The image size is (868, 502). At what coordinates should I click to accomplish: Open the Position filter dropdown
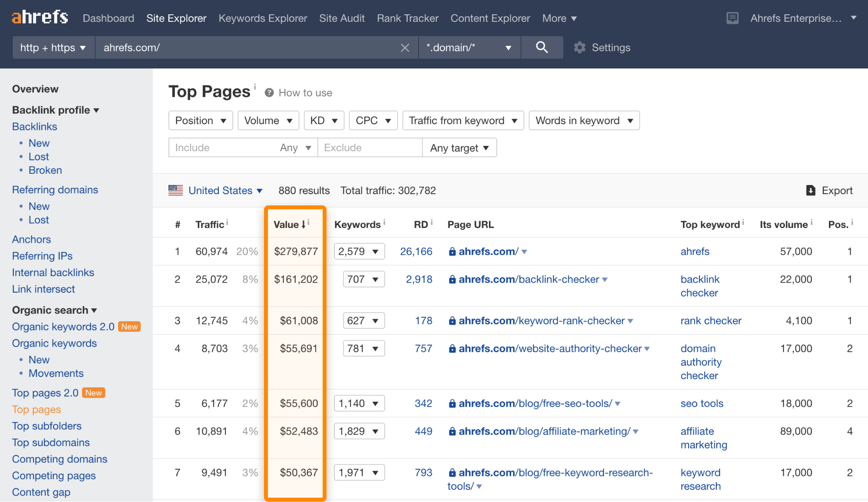click(x=201, y=121)
